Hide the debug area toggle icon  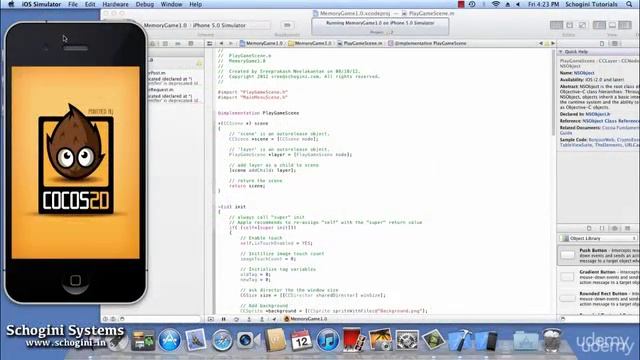211,319
